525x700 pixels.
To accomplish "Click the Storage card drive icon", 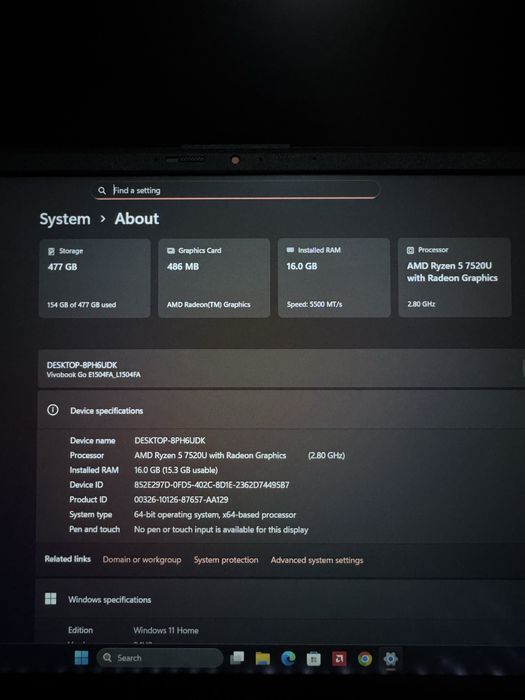I will click(51, 251).
